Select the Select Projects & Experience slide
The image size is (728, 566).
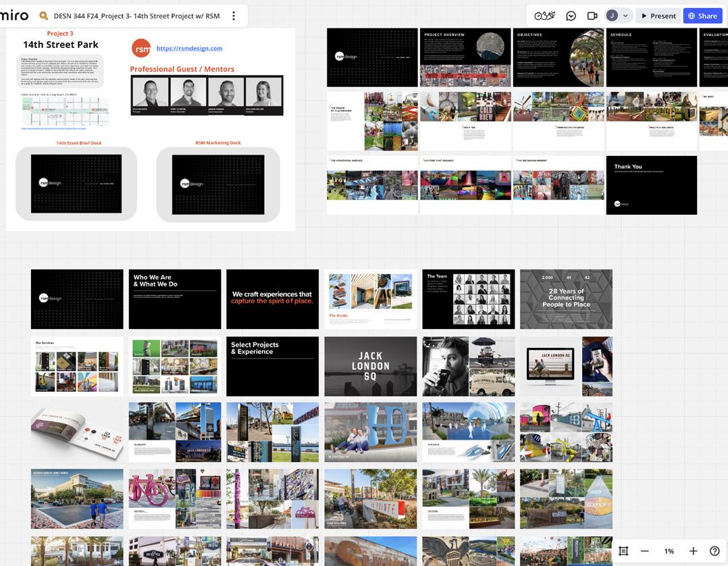pyautogui.click(x=273, y=366)
